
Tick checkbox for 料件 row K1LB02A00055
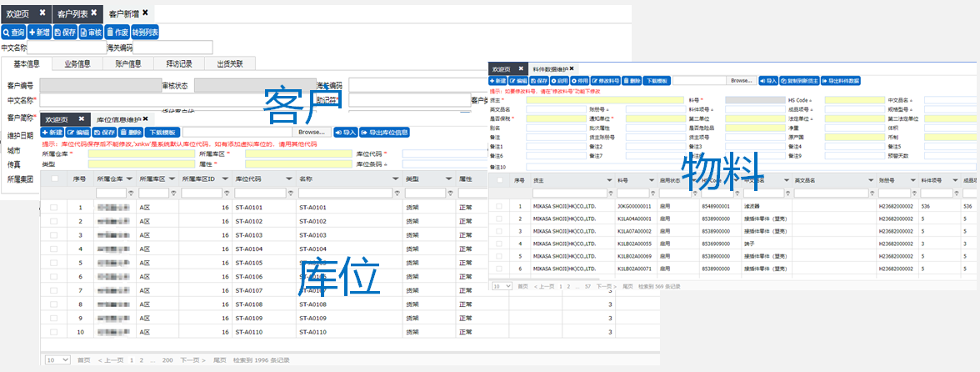[x=498, y=244]
